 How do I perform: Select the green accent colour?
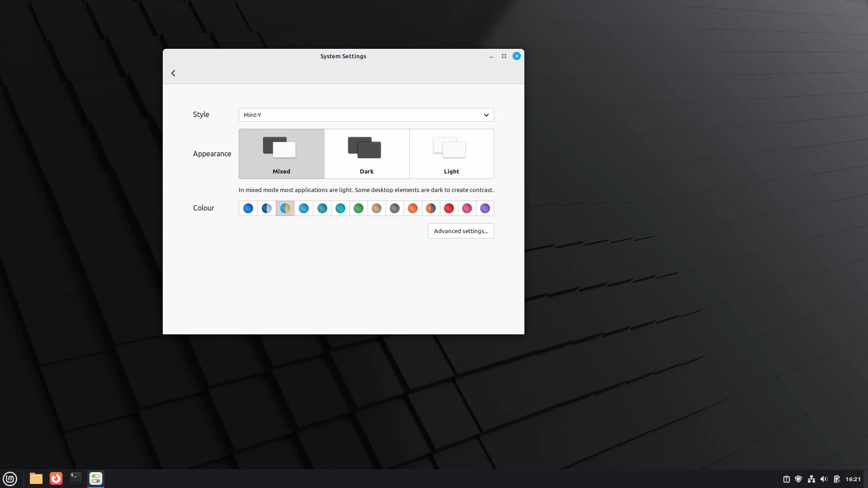[359, 208]
